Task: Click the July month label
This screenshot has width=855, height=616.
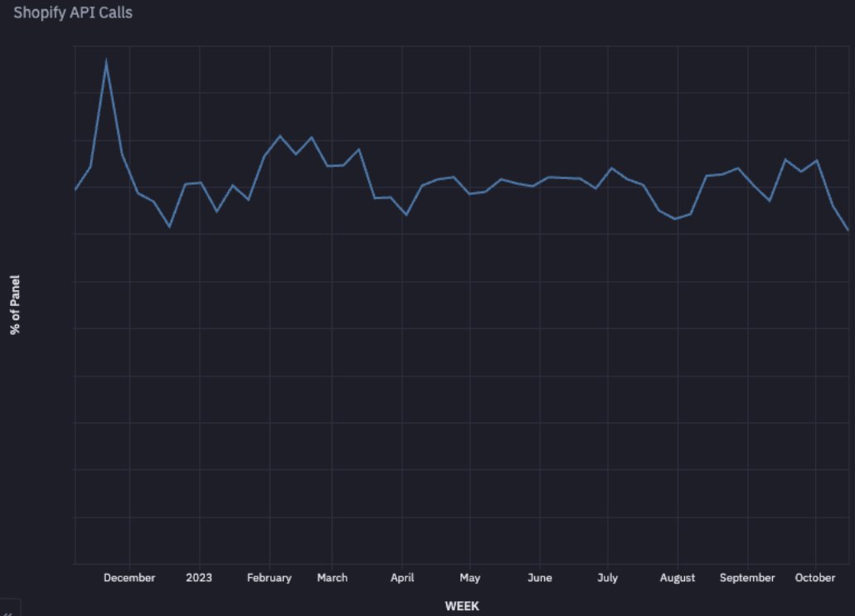Action: click(x=608, y=578)
